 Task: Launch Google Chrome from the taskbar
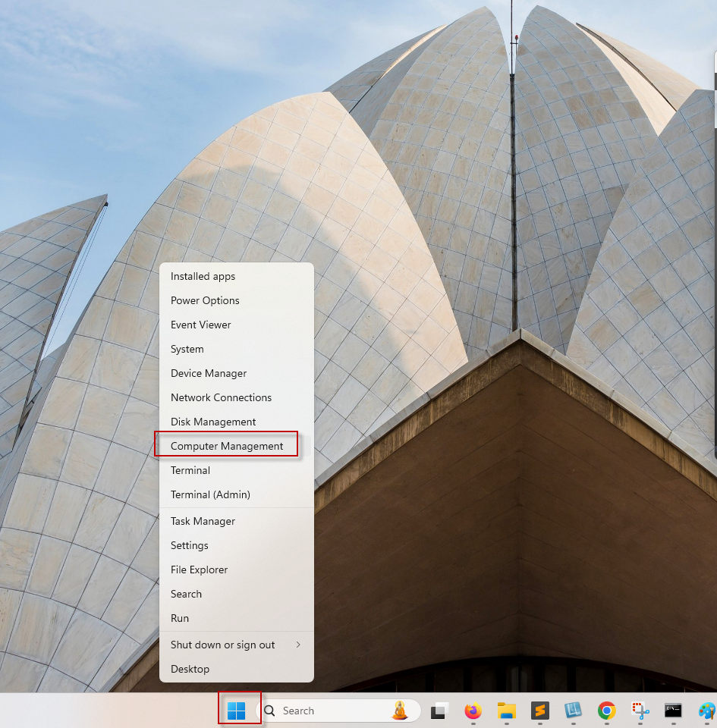pyautogui.click(x=606, y=711)
